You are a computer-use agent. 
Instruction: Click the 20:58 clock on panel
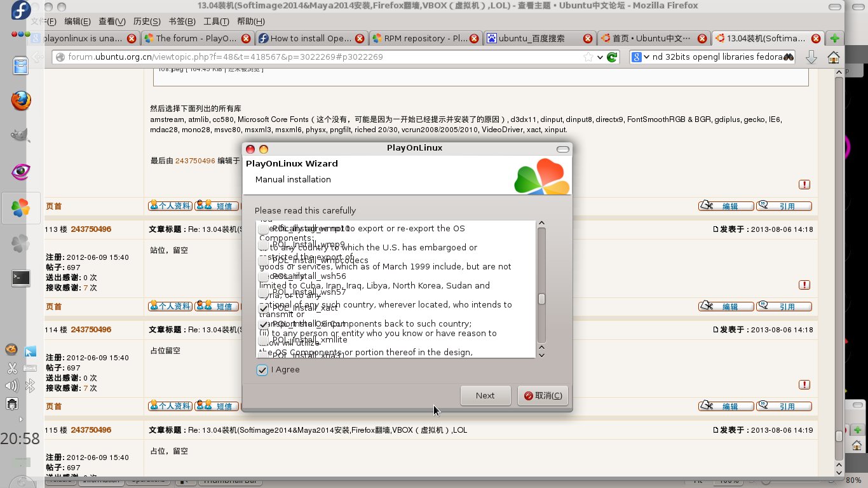coord(20,439)
